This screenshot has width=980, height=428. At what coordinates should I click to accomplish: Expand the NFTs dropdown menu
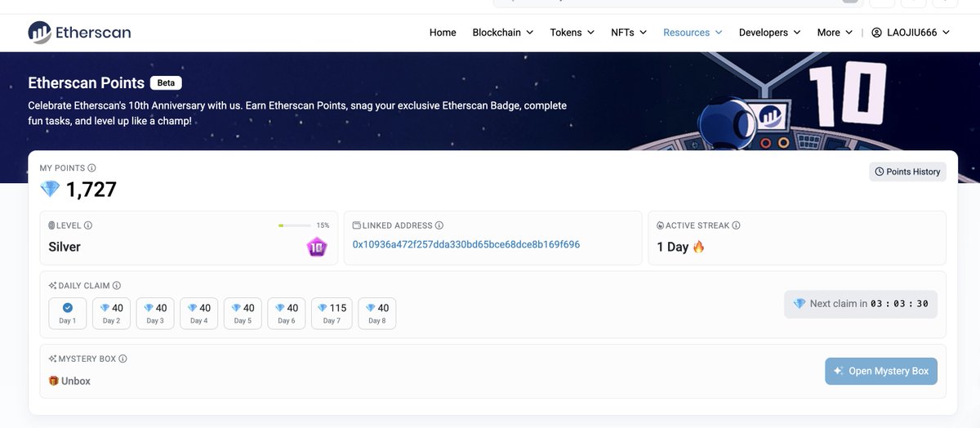(x=629, y=33)
